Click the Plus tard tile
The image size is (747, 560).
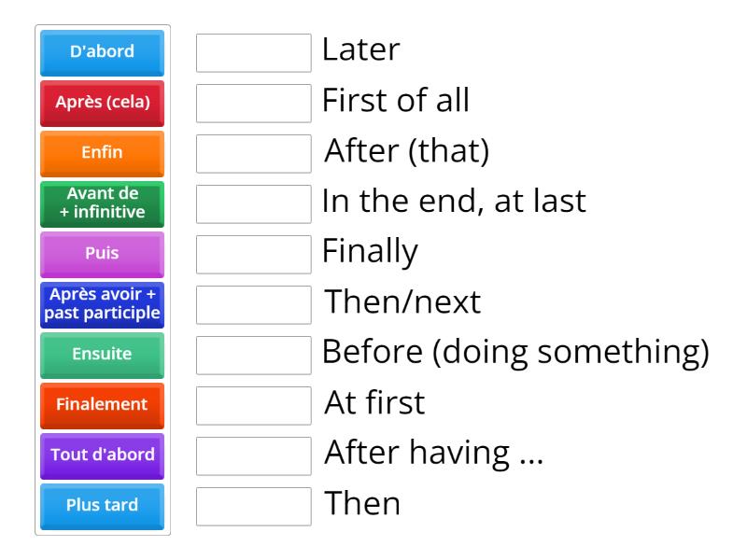click(102, 506)
